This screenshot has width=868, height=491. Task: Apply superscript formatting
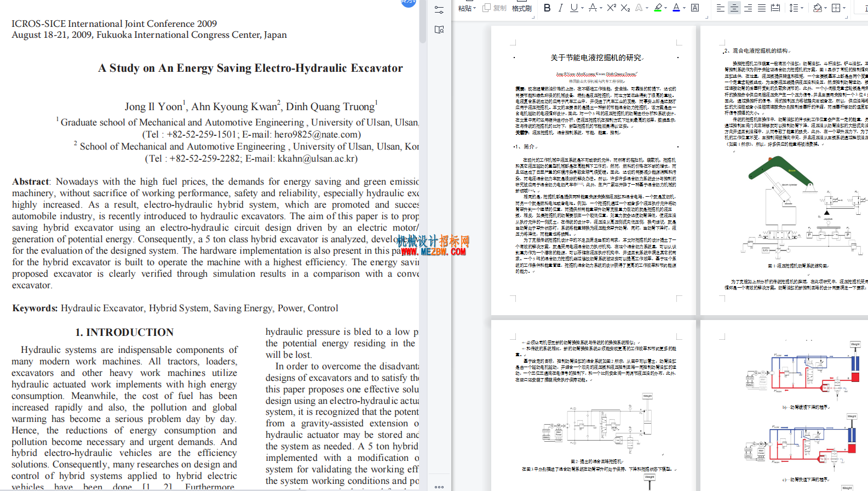[x=612, y=8]
